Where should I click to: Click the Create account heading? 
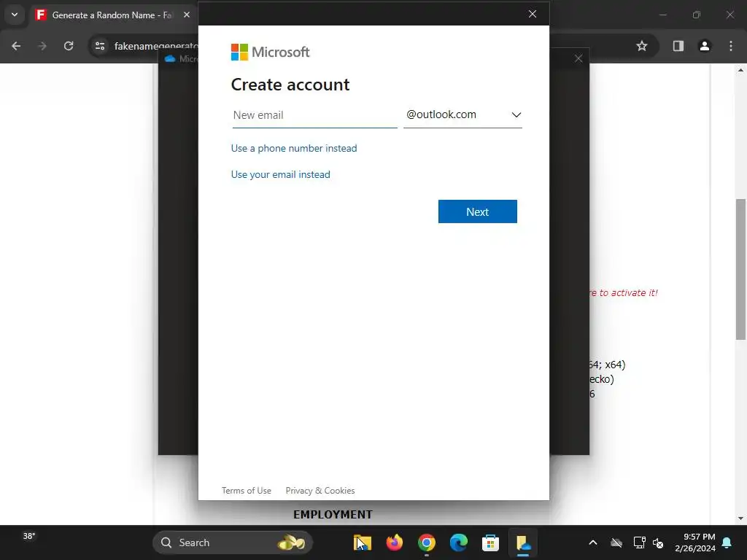coord(290,85)
